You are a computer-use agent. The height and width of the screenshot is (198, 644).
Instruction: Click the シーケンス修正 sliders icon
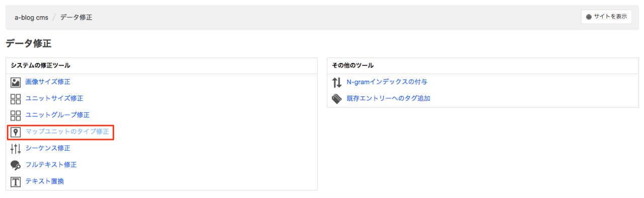point(16,149)
